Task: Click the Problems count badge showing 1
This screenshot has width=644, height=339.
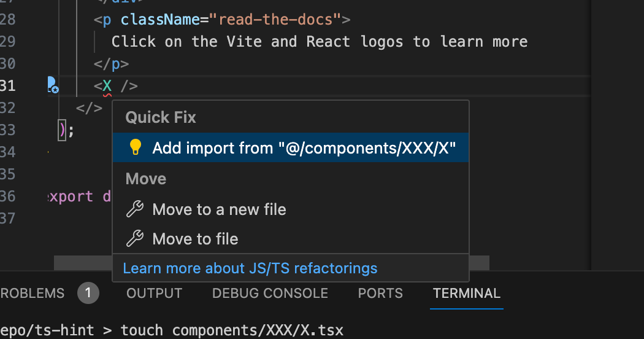Action: pos(88,294)
